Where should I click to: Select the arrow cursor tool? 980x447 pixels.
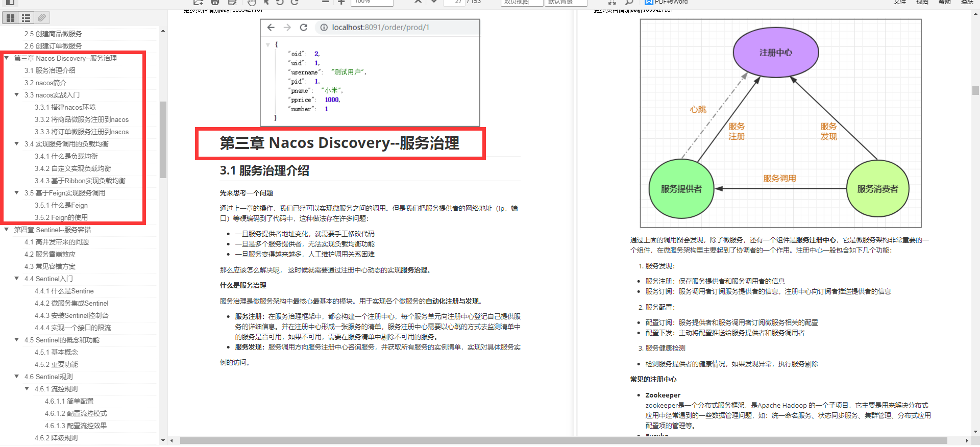tap(266, 2)
